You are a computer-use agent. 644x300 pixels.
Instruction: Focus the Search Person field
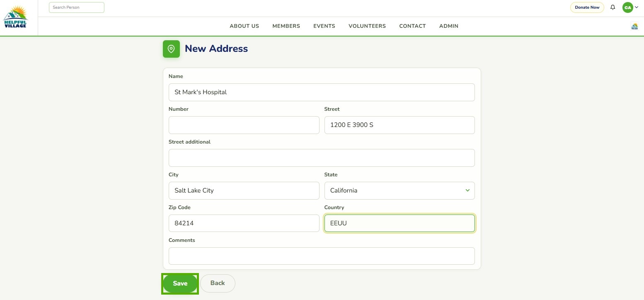pyautogui.click(x=77, y=7)
